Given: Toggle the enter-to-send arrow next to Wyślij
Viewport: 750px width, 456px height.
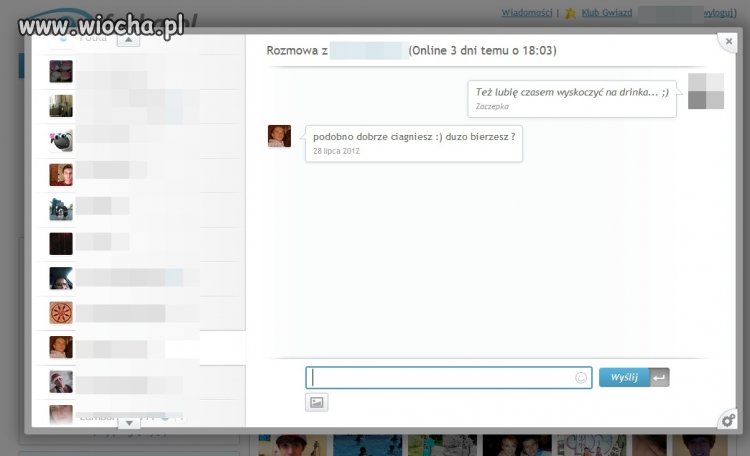Looking at the screenshot, I should point(659,378).
